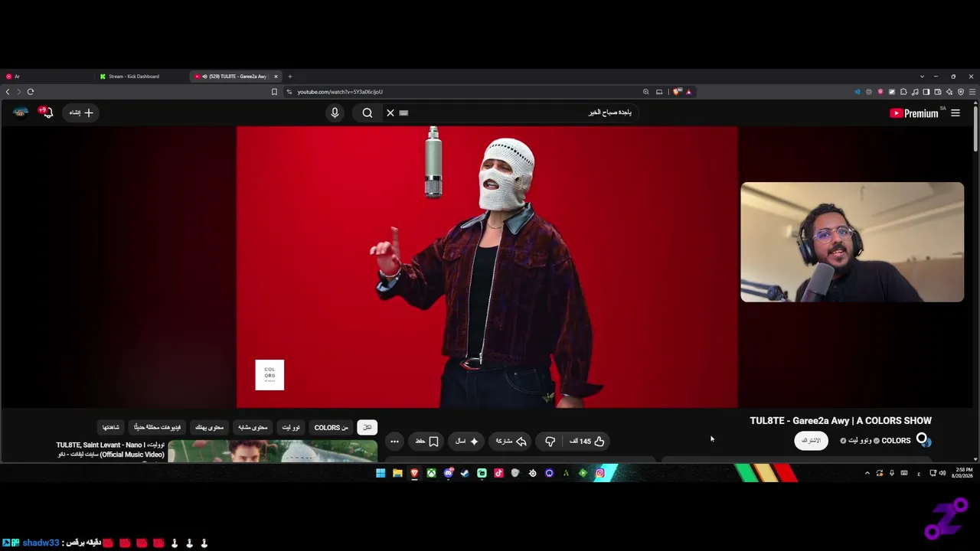980x551 pixels.
Task: Show hidden system tray icons
Action: pos(867,474)
